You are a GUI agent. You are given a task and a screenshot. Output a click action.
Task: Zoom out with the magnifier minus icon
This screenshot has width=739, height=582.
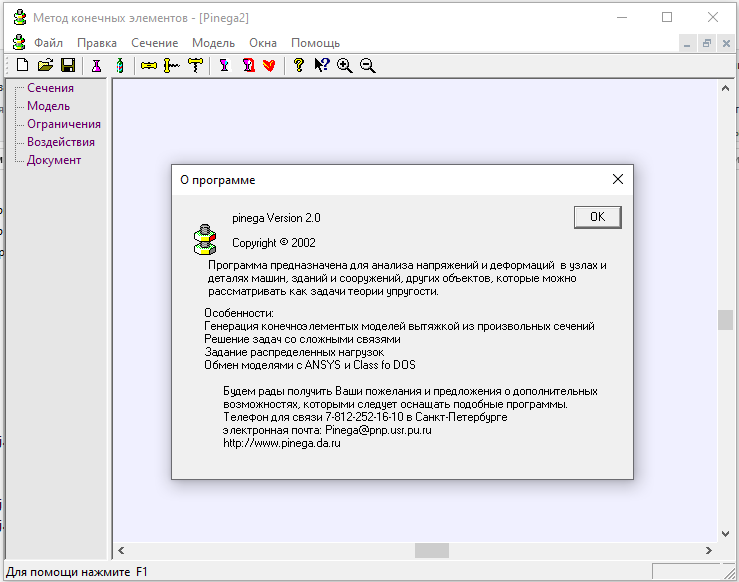pos(368,65)
